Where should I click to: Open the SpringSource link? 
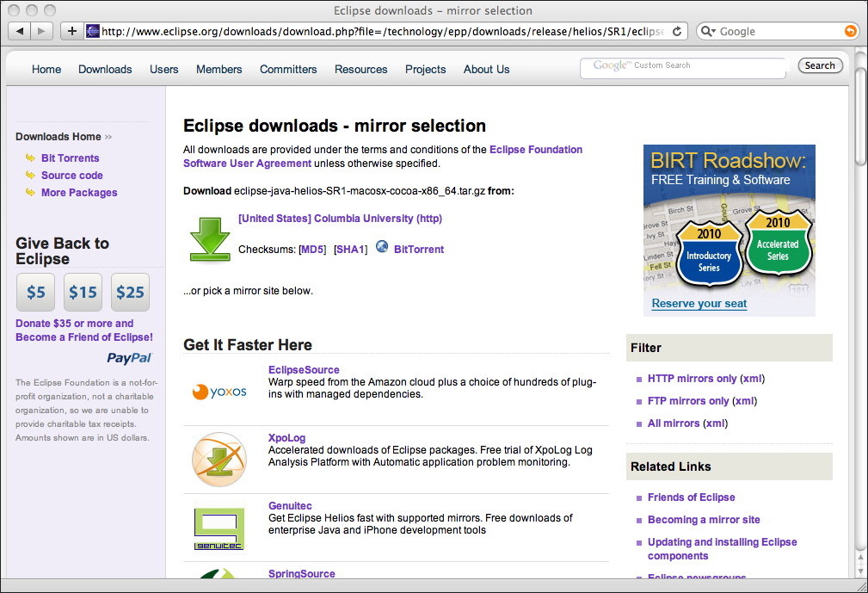(302, 573)
